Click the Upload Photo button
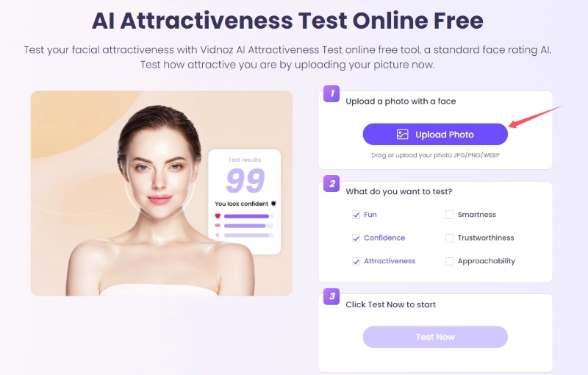The height and width of the screenshot is (375, 588). pos(435,135)
